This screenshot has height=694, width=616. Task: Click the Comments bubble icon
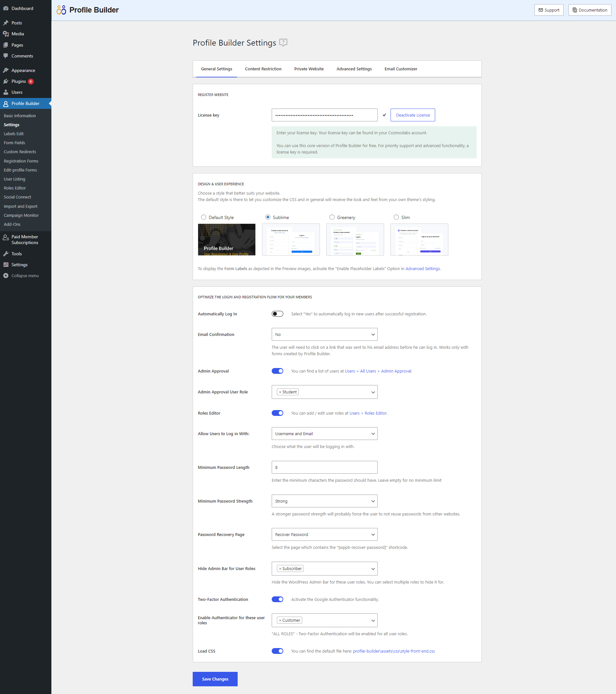tap(6, 56)
